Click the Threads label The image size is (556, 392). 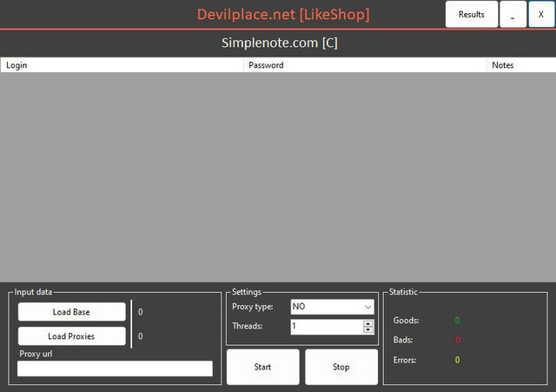(x=247, y=326)
